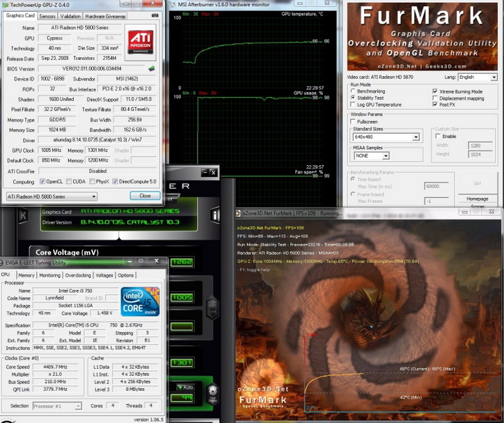The image size is (504, 423).
Task: Click the Intel Core i5 logo
Action: click(140, 302)
